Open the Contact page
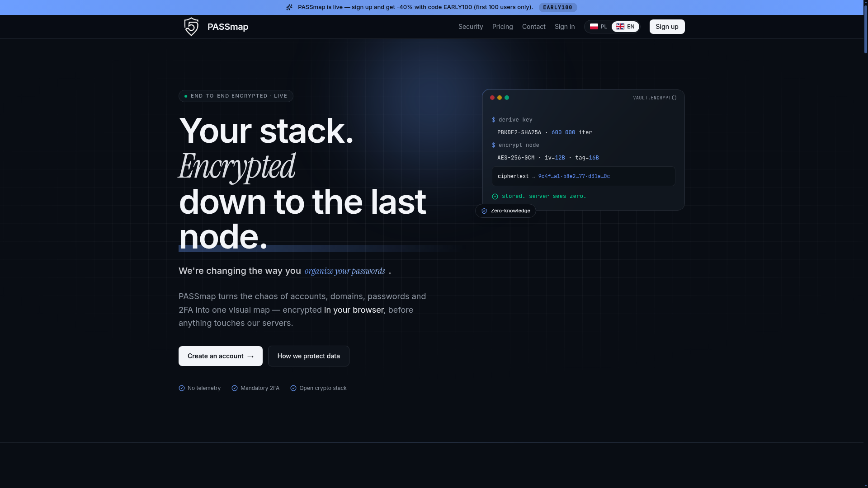 pos(534,27)
